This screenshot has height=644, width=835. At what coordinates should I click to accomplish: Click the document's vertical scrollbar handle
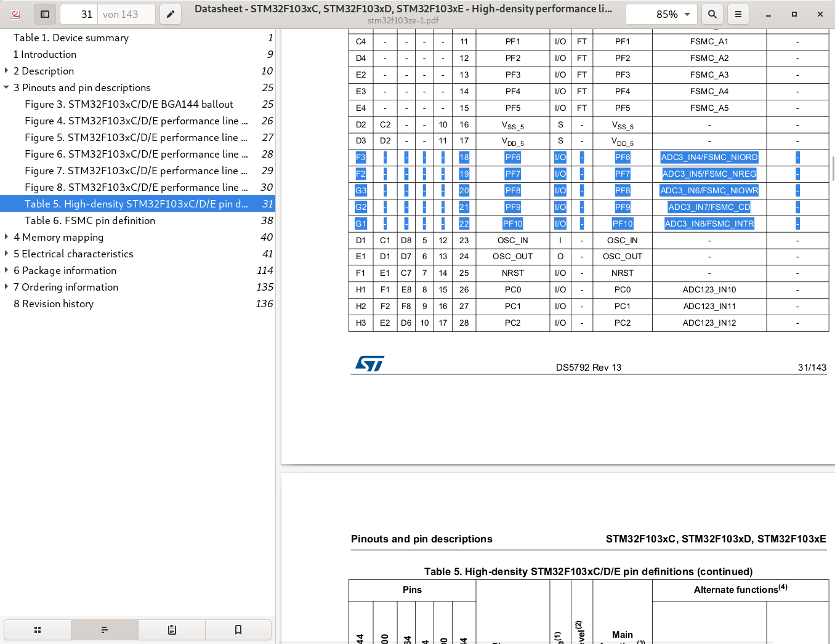point(833,169)
